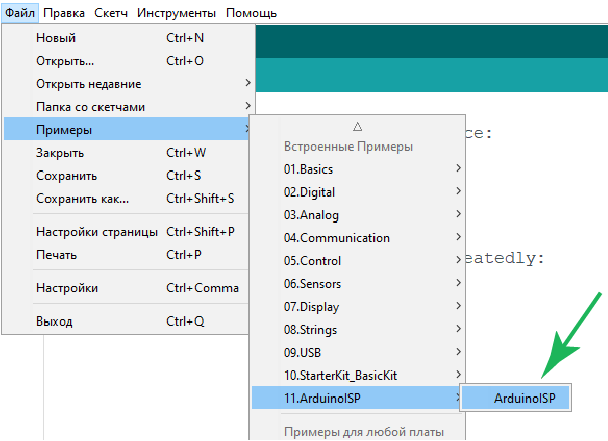The width and height of the screenshot is (608, 441).
Task: Open the ArduinoISP example sketch
Action: tap(515, 398)
